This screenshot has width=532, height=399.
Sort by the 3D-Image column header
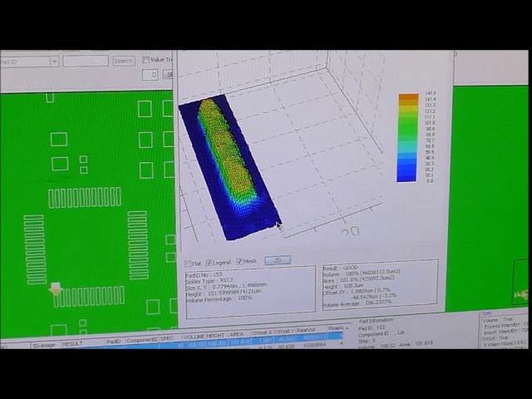43,345
